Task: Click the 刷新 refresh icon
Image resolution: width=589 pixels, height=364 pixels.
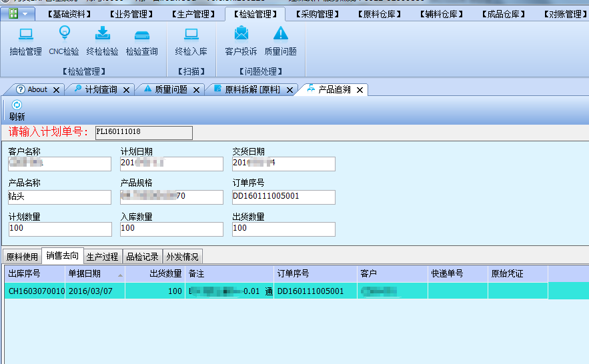Action: 17,105
